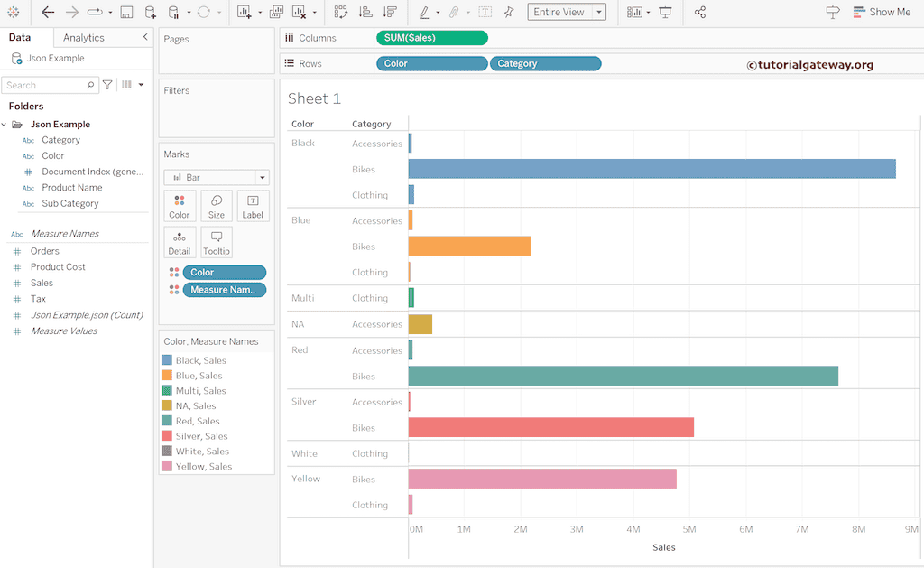
Task: Select the Sort Ascending toolbar icon
Action: [365, 12]
